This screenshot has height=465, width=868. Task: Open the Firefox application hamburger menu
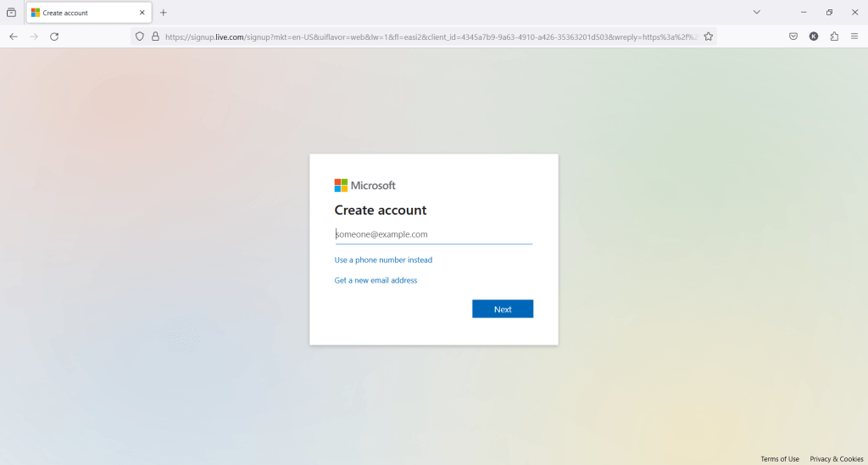[854, 36]
